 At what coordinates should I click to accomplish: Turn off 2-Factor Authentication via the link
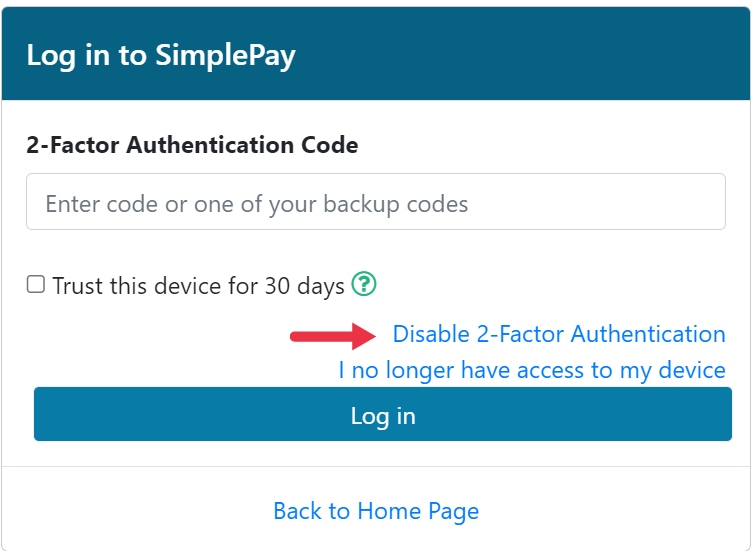point(558,334)
